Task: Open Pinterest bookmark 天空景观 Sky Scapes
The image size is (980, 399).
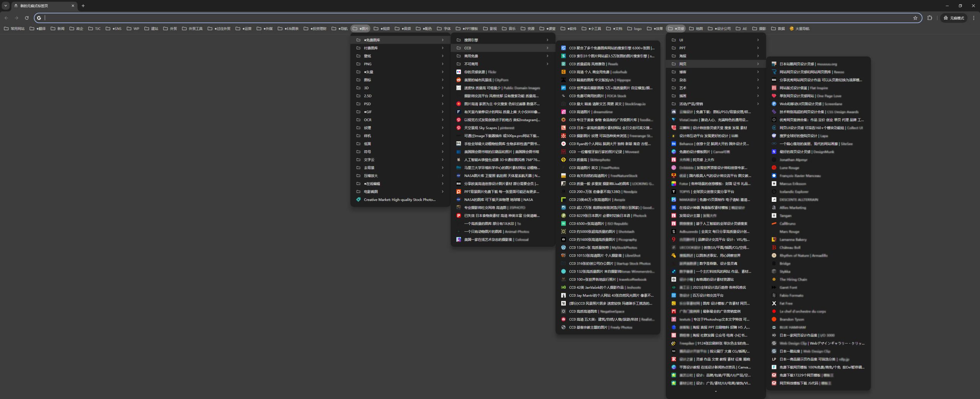Action: (x=503, y=128)
